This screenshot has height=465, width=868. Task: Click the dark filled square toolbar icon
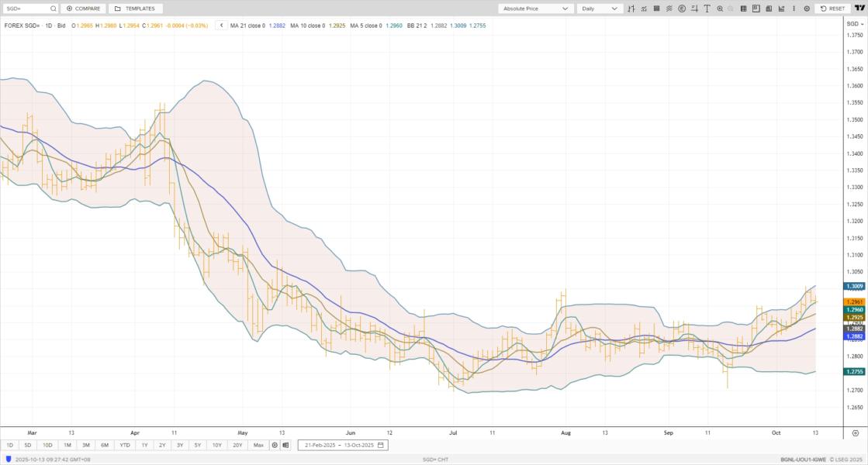coord(656,9)
